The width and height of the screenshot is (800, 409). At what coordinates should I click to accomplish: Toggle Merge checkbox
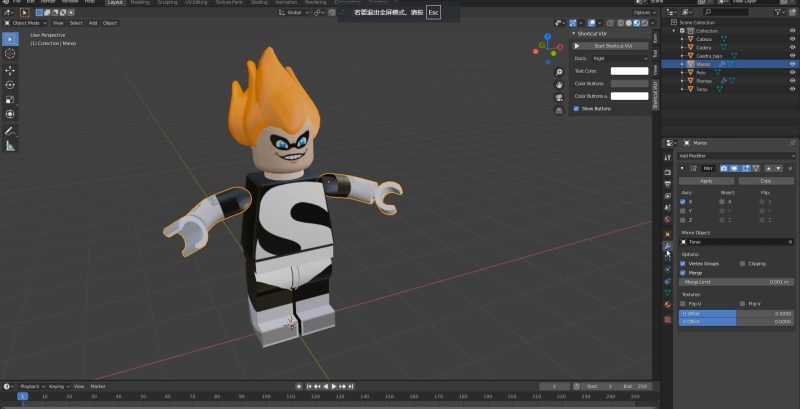click(x=683, y=273)
